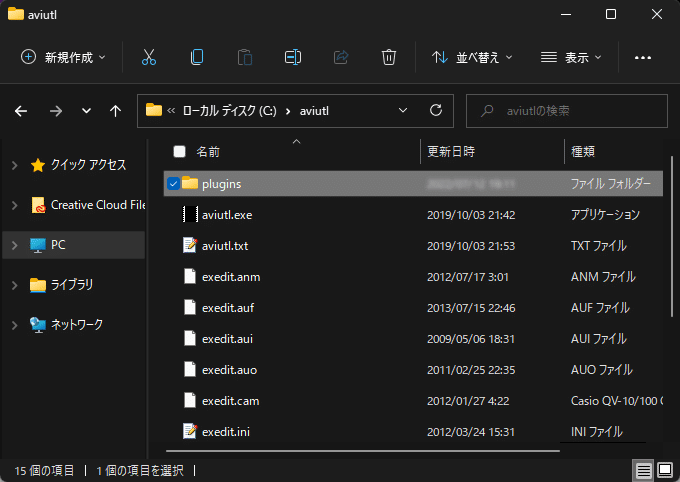The height and width of the screenshot is (482, 680).
Task: Sort by 種類 column header
Action: click(583, 151)
